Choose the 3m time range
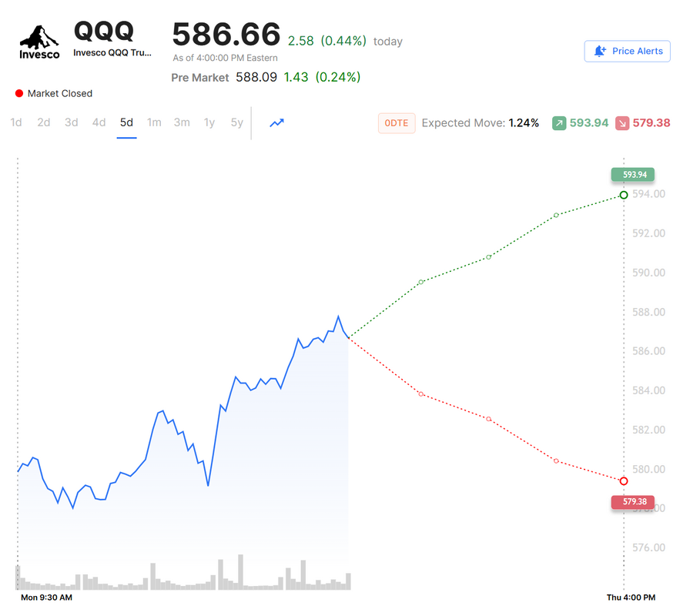The image size is (690, 616). point(182,122)
